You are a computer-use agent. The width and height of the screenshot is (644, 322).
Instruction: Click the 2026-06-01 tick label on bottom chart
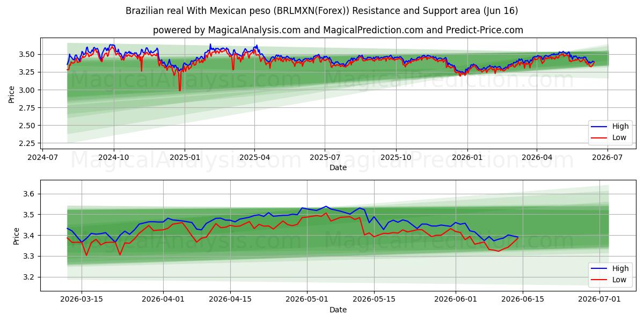tap(456, 300)
